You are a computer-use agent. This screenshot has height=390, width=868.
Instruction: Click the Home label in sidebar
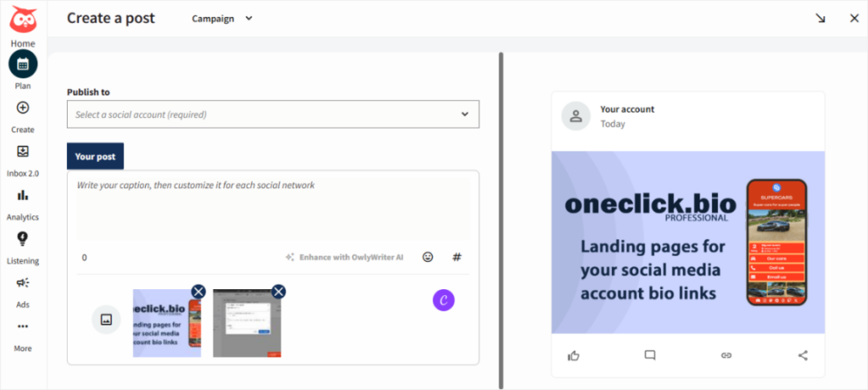pyautogui.click(x=23, y=43)
